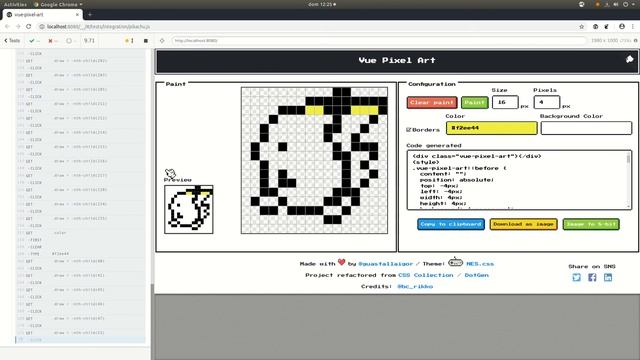Screen dimensions: 640x360
Task: Reload the page in Chrome
Action: 29,27
